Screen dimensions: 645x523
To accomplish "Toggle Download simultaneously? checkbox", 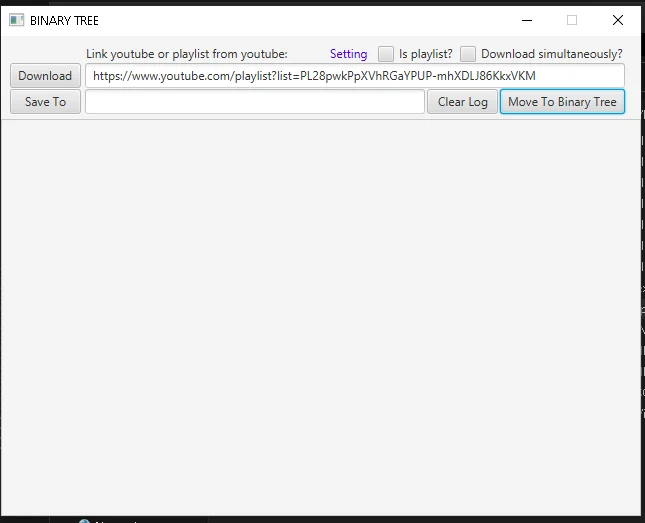I will (468, 54).
